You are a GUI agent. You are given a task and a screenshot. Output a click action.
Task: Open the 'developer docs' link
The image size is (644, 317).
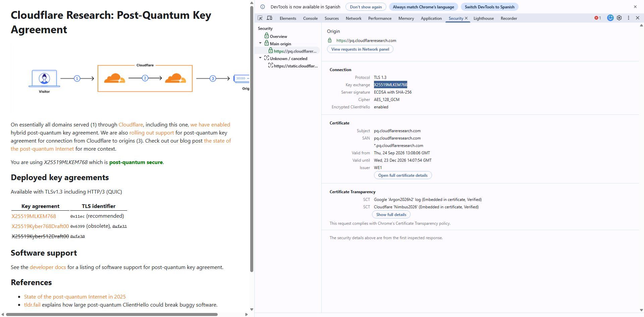(x=48, y=267)
